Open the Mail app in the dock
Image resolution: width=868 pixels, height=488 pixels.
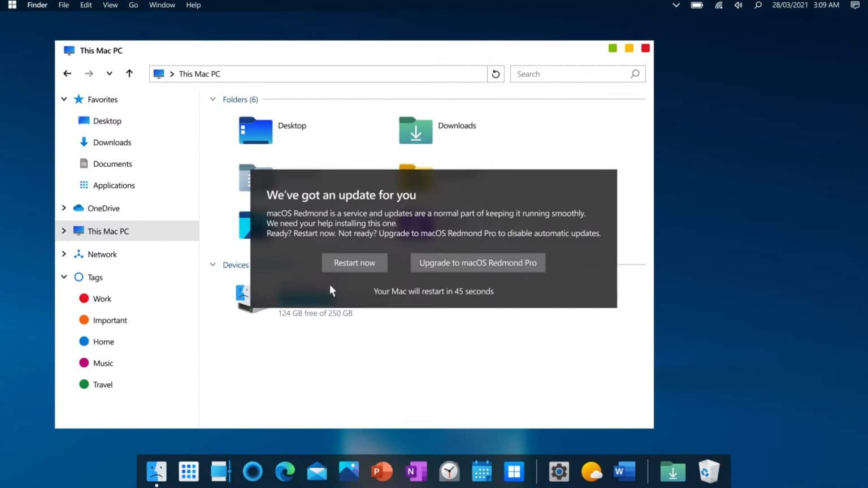[x=316, y=471]
